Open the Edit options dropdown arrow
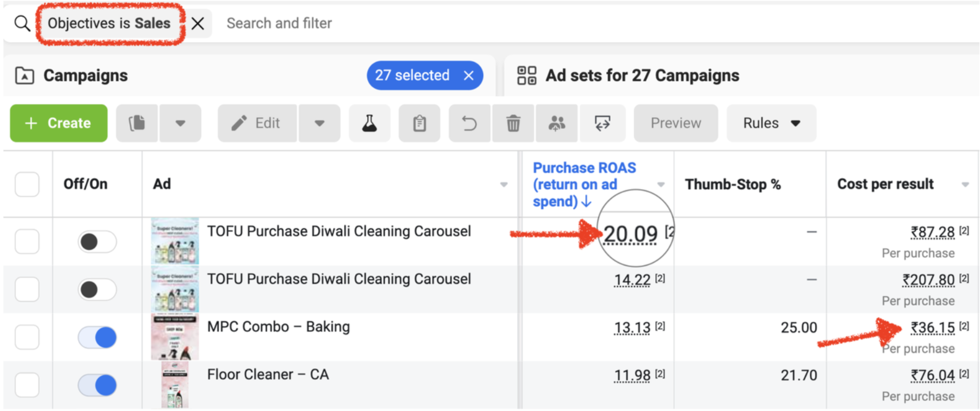 (319, 123)
